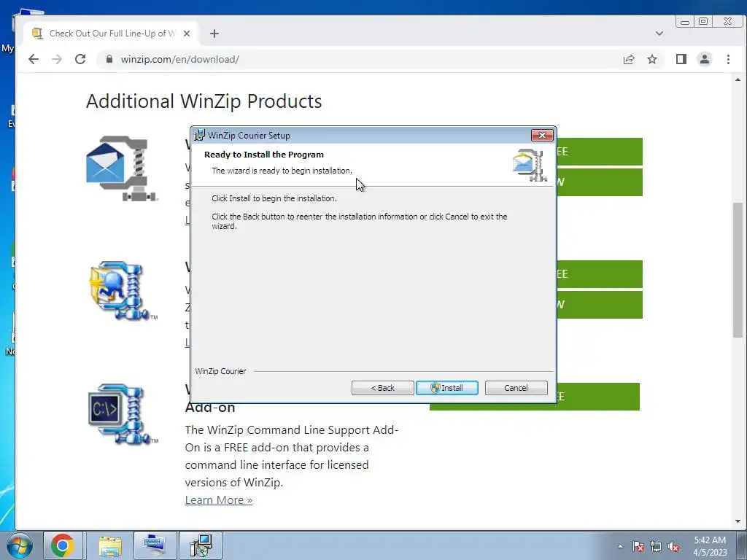Screen dimensions: 747x560
Task: Show hidden system tray icons
Action: [x=620, y=546]
